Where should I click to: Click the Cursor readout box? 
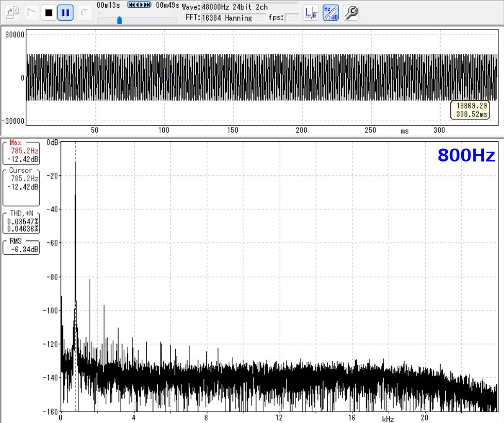[x=21, y=186]
